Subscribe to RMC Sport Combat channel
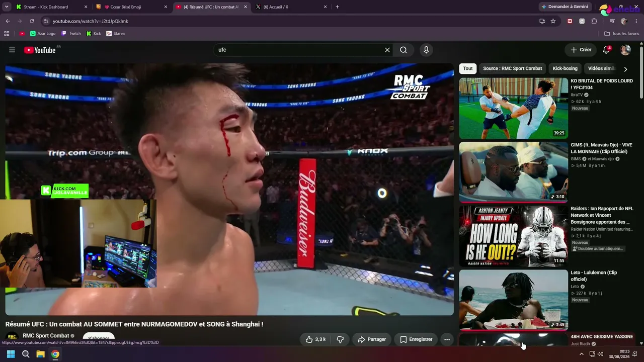This screenshot has height=362, width=644. click(x=99, y=338)
